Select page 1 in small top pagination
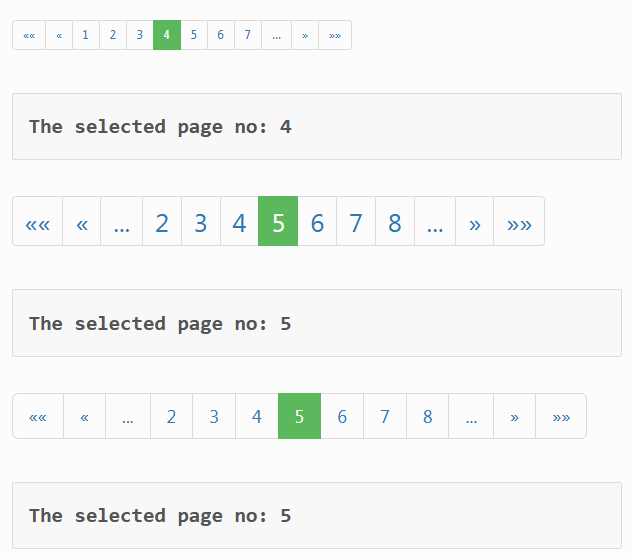 point(86,35)
